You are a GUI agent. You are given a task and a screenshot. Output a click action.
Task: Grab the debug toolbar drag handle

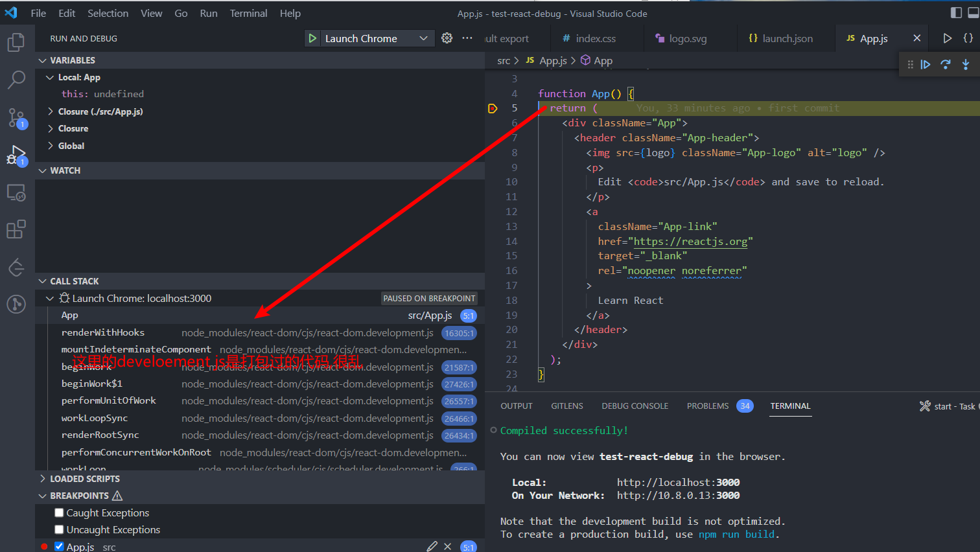click(x=910, y=64)
